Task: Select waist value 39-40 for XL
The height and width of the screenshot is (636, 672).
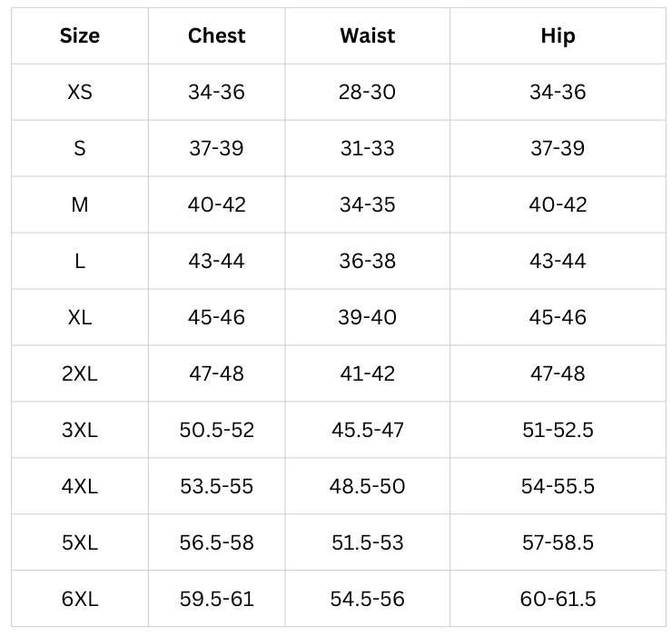Action: click(x=368, y=318)
